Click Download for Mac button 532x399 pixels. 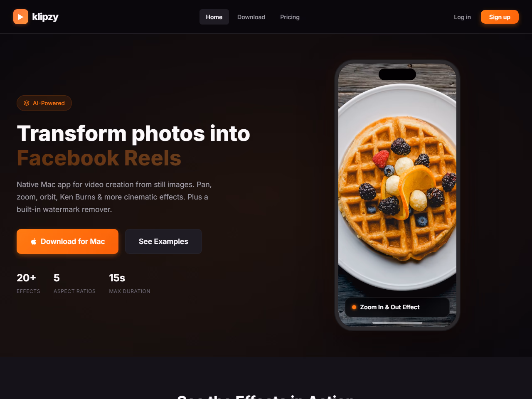(67, 241)
